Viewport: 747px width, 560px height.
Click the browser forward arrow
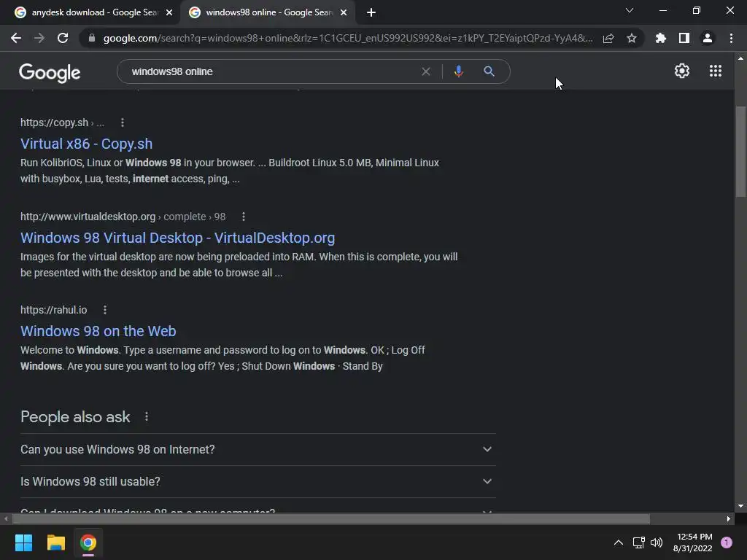(39, 38)
